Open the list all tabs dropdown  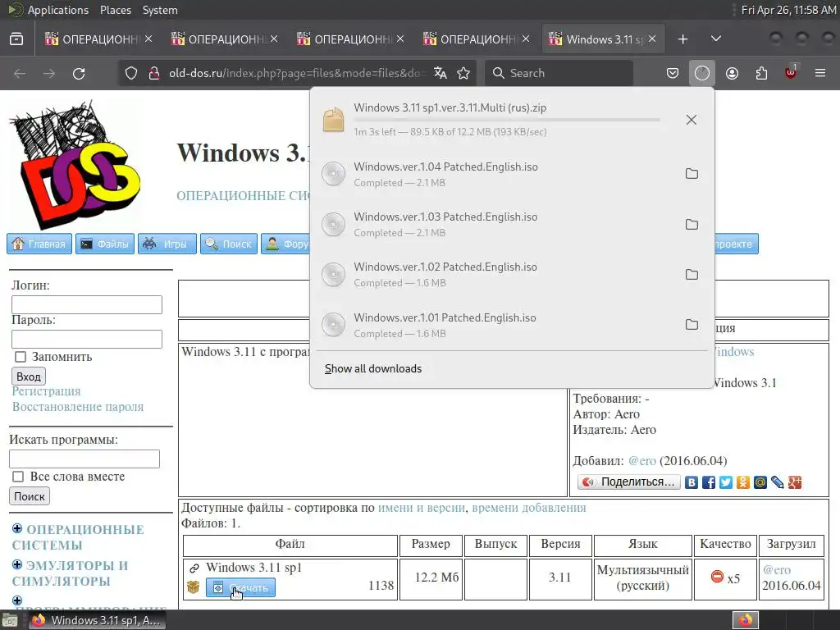click(x=715, y=39)
